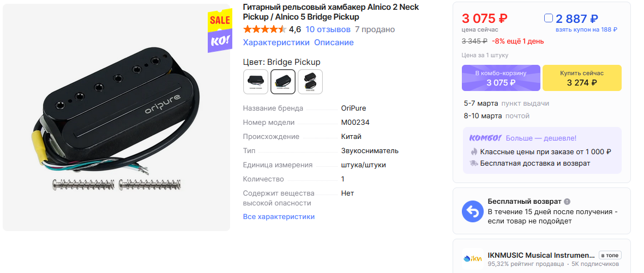Click the SALE badge on product image
This screenshot has width=644, height=273.
[x=219, y=20]
